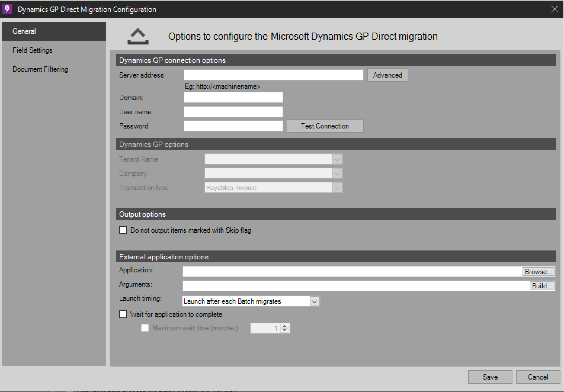Select the Password field
Viewport: 564px width, 392px height.
point(233,126)
